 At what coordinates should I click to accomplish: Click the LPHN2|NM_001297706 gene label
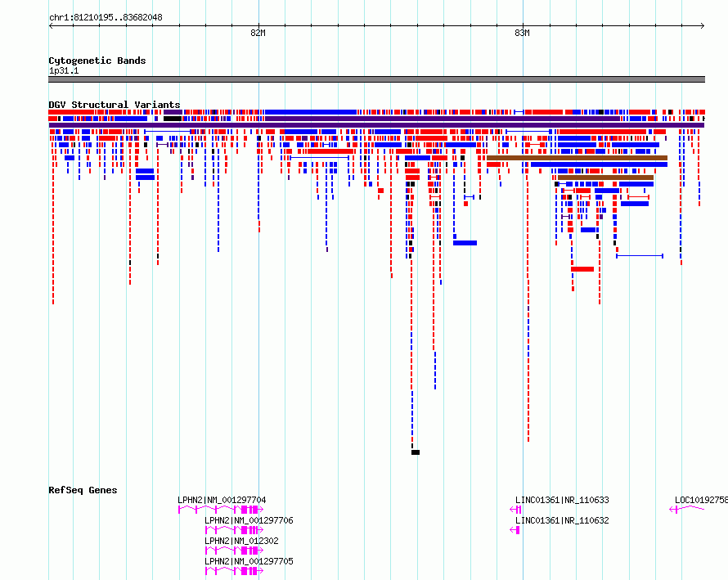pyautogui.click(x=249, y=520)
